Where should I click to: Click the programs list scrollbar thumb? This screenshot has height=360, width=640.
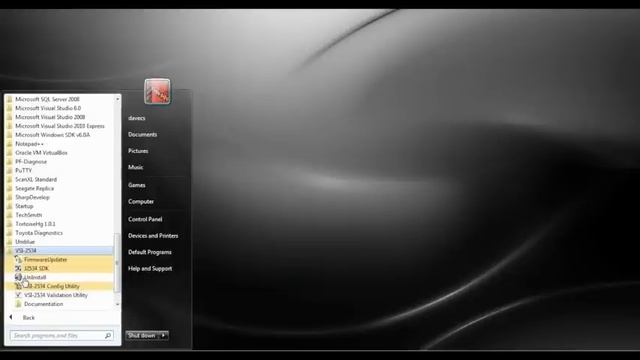[118, 263]
